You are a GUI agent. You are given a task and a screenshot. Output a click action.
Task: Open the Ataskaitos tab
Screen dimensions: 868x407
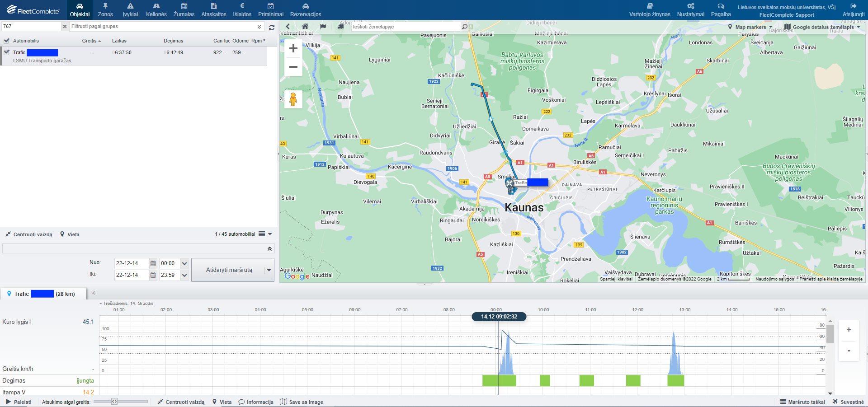tap(214, 10)
